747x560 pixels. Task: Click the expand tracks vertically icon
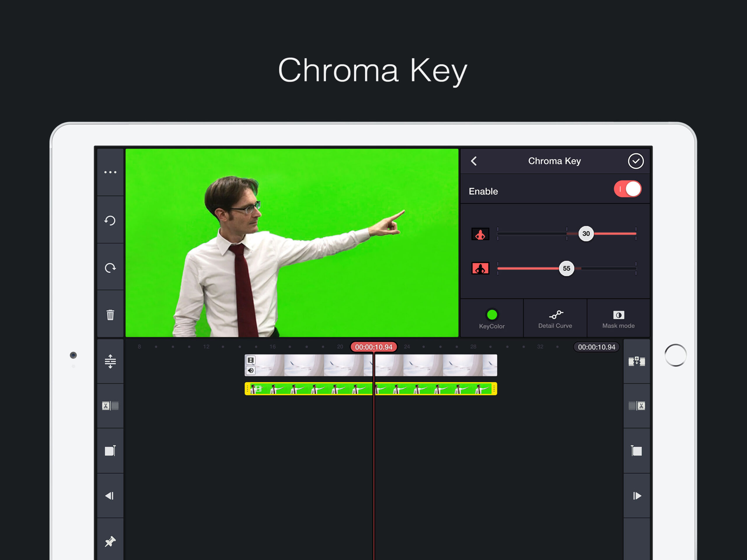point(110,361)
